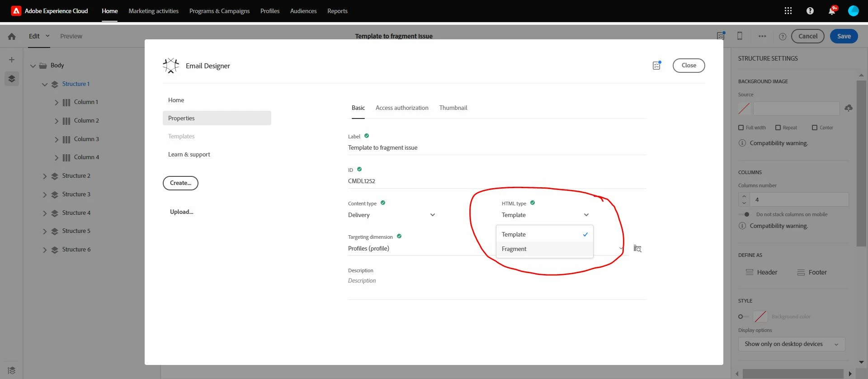This screenshot has height=379, width=868.
Task: Toggle the background color switch
Action: tap(743, 317)
